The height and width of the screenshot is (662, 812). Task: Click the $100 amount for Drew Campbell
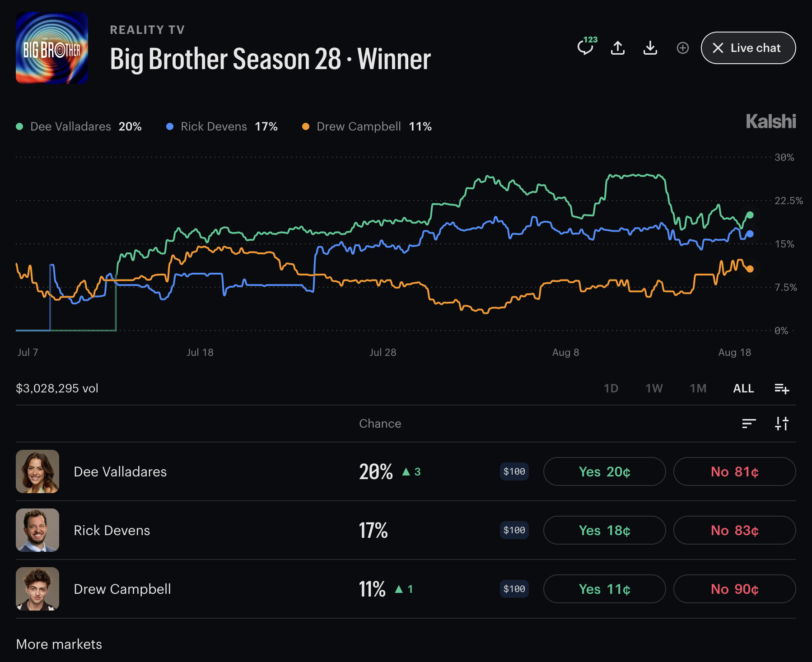point(514,589)
